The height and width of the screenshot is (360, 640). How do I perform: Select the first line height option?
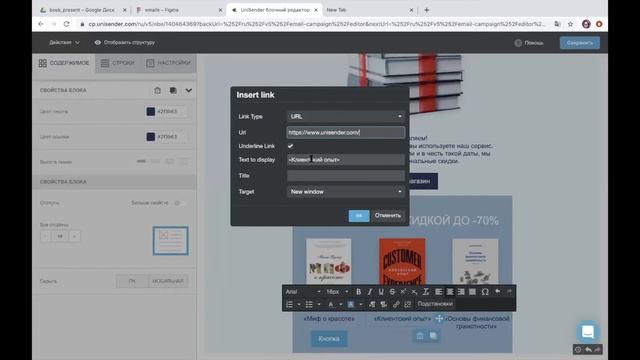tap(141, 161)
